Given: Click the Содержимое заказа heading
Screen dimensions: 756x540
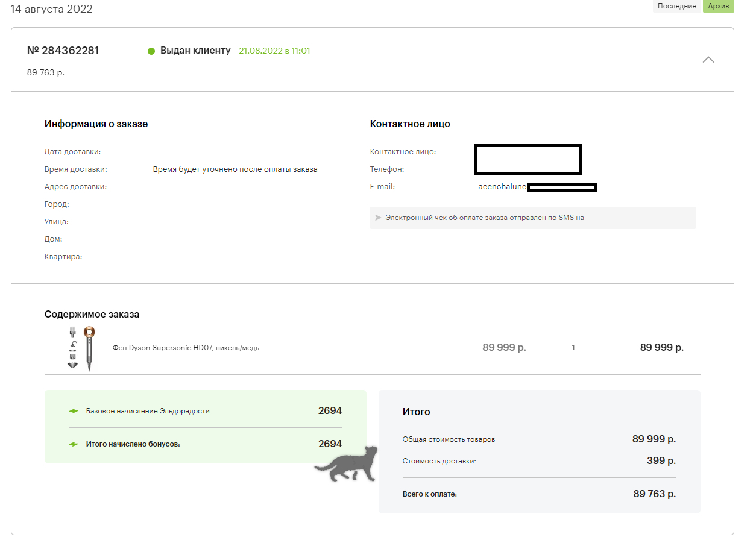Looking at the screenshot, I should (92, 315).
